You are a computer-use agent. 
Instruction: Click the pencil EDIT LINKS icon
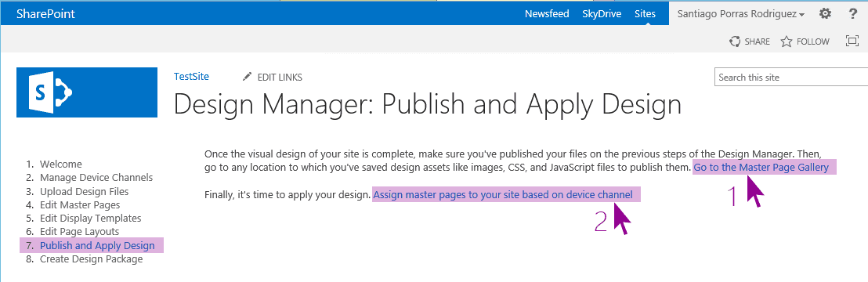[247, 77]
